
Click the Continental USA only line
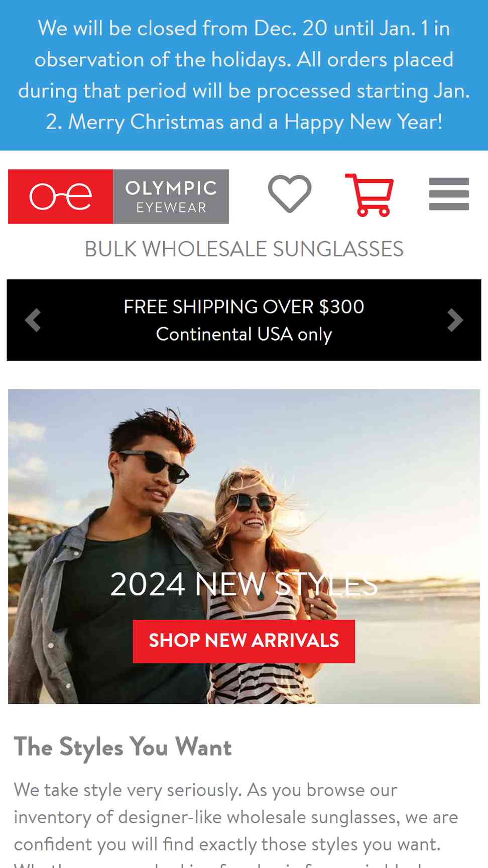pos(244,334)
